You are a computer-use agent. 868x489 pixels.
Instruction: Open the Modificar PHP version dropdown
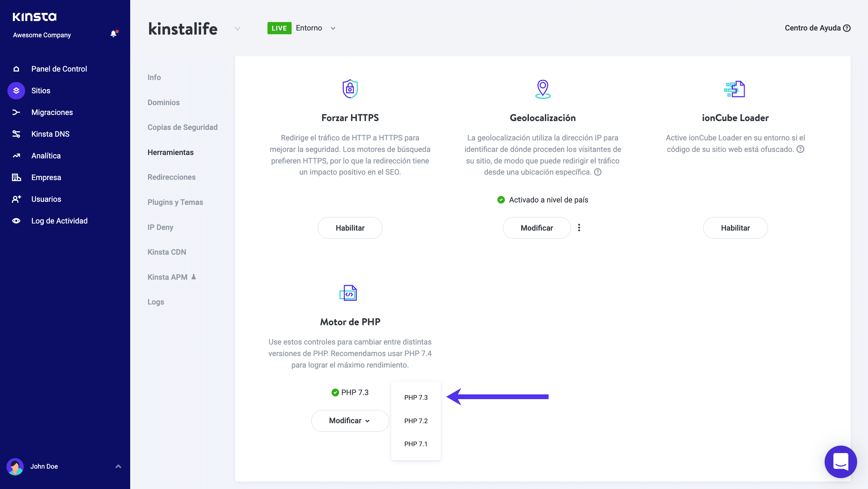point(350,420)
